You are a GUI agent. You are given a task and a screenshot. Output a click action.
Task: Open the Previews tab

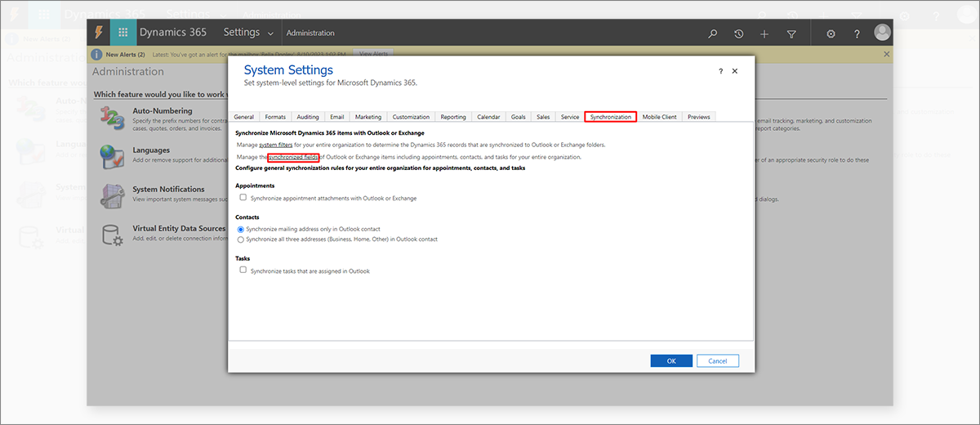(x=699, y=117)
